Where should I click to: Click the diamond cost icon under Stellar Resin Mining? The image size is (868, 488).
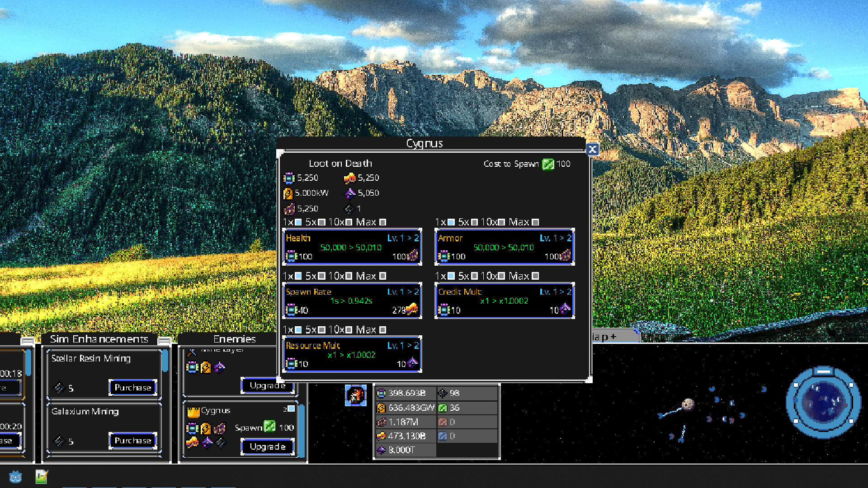(x=59, y=388)
